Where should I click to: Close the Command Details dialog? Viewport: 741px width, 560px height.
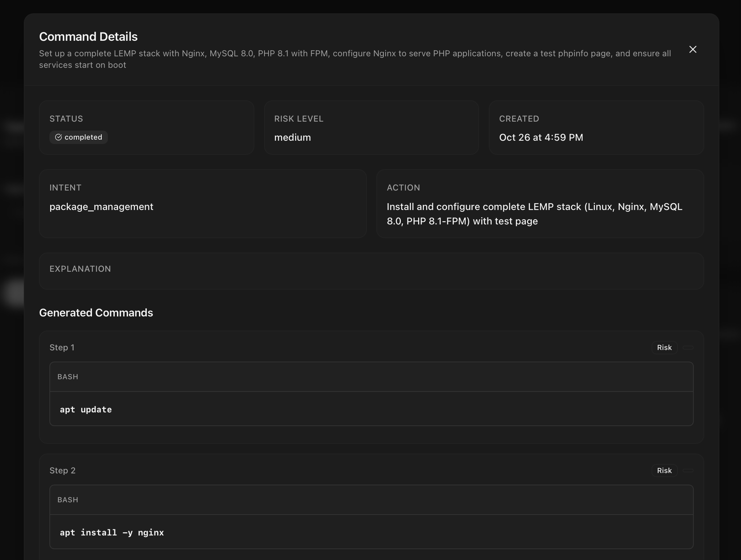coord(692,49)
